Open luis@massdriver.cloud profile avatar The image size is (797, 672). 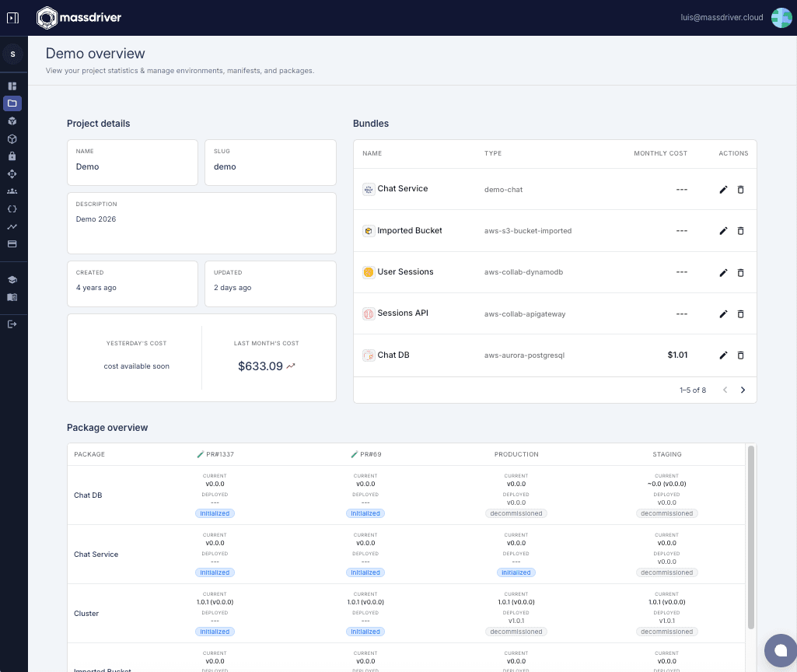click(x=781, y=17)
